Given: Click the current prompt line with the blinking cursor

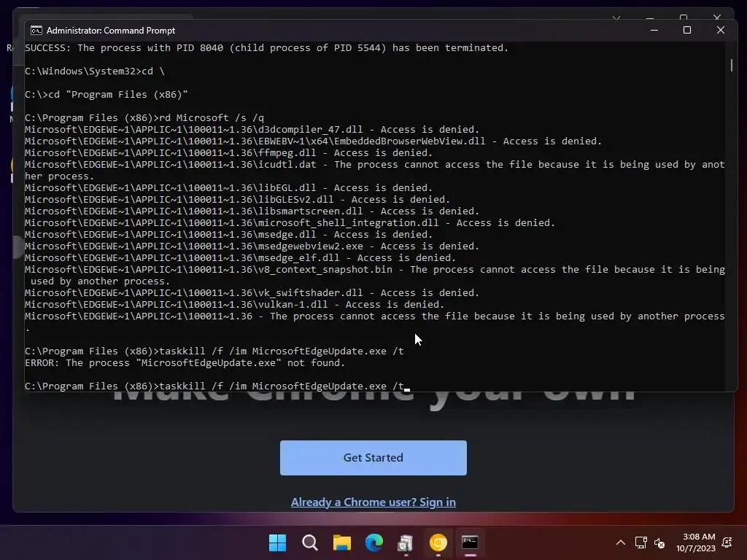Looking at the screenshot, I should [217, 386].
